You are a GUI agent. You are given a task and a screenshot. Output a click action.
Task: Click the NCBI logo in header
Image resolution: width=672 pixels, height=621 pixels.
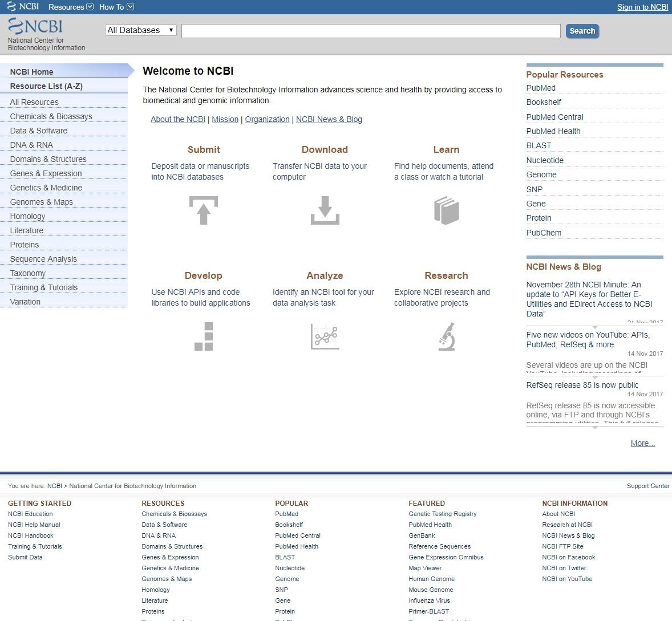click(35, 27)
